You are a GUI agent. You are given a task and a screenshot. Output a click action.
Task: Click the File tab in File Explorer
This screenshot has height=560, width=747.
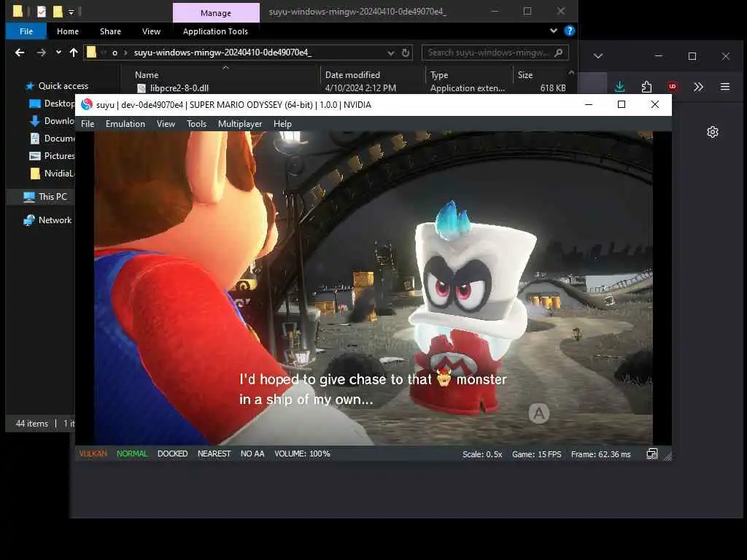pyautogui.click(x=26, y=31)
